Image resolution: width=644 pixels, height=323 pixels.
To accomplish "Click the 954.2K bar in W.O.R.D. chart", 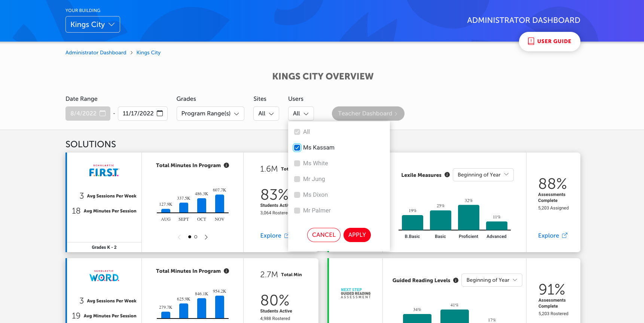I will click(220, 307).
